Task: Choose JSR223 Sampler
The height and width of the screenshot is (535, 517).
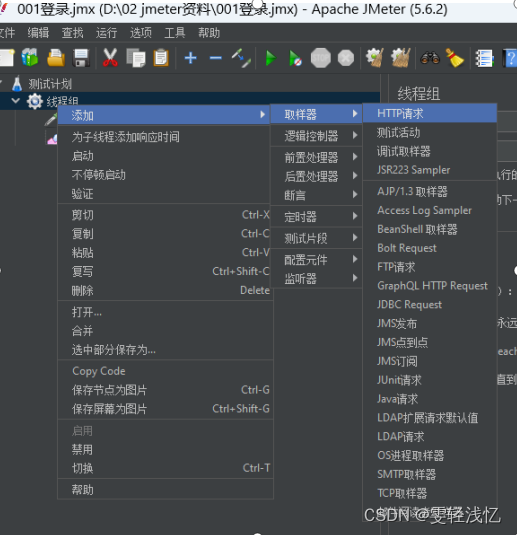Action: 430,170
